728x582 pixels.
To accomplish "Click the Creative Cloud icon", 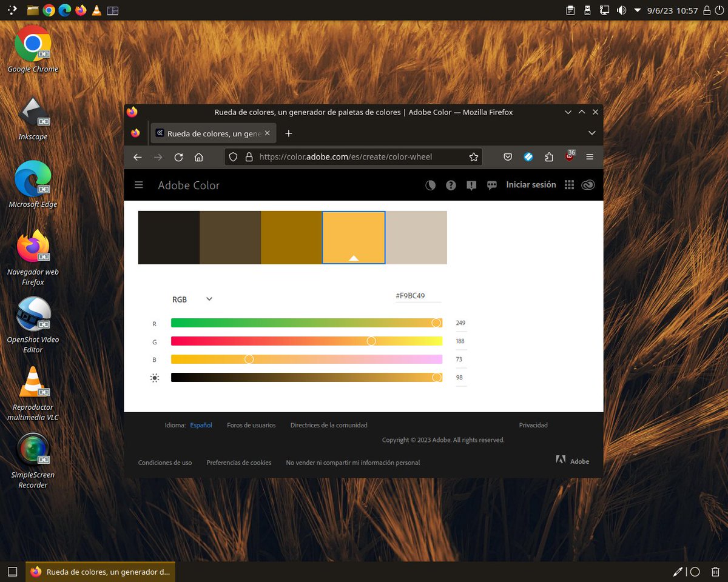I will pos(588,186).
